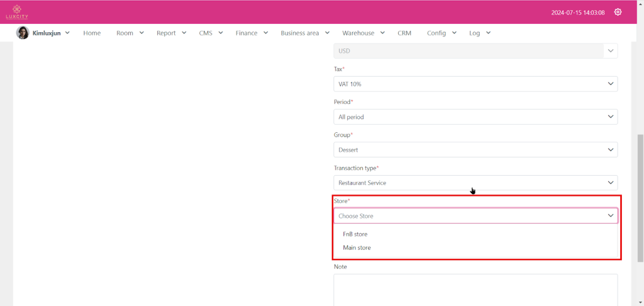Open the Warehouse menu
The width and height of the screenshot is (644, 306).
(363, 33)
